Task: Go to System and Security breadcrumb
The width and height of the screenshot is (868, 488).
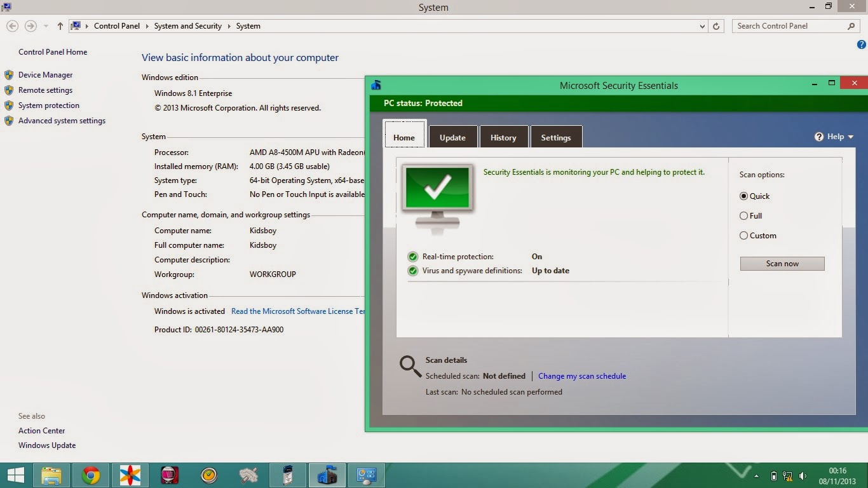Action: [188, 26]
